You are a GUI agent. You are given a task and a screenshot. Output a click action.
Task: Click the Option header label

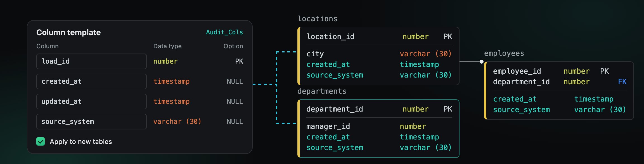[x=233, y=46]
